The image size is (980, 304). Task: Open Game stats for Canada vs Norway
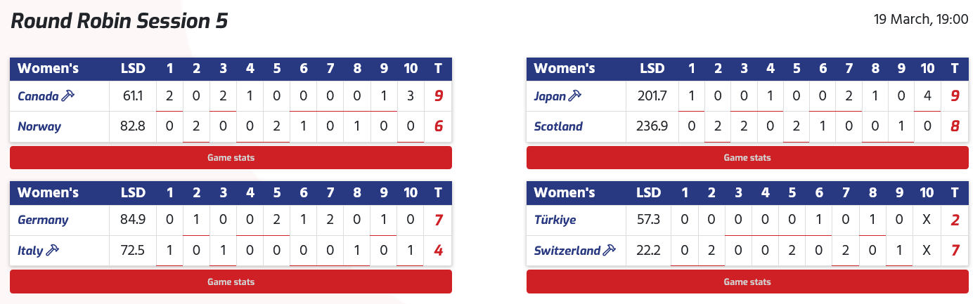point(231,158)
